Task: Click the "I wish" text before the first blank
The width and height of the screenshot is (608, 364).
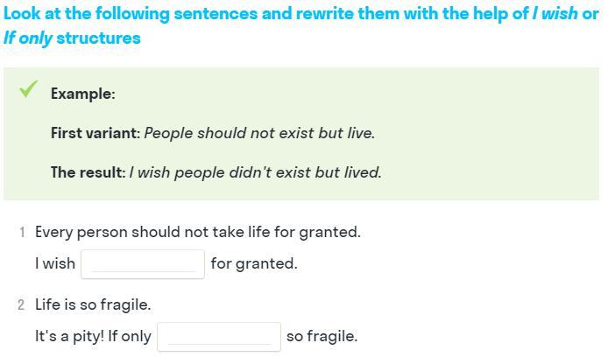Action: 55,263
